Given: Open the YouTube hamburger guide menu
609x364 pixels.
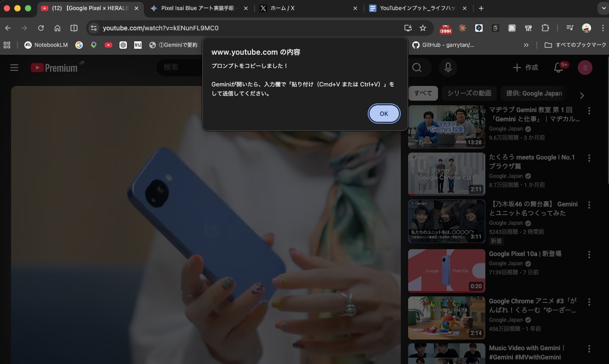Looking at the screenshot, I should pyautogui.click(x=14, y=68).
